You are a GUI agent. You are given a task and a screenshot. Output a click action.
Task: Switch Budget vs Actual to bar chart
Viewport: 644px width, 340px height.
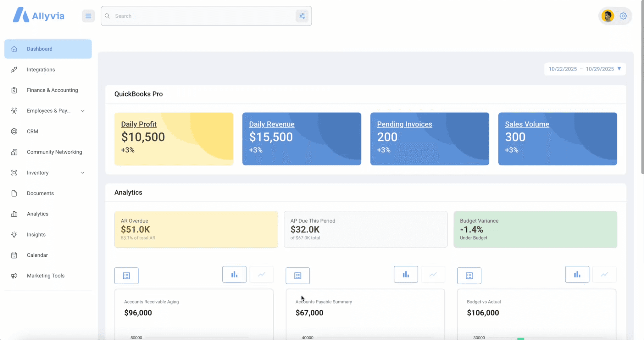pos(577,275)
